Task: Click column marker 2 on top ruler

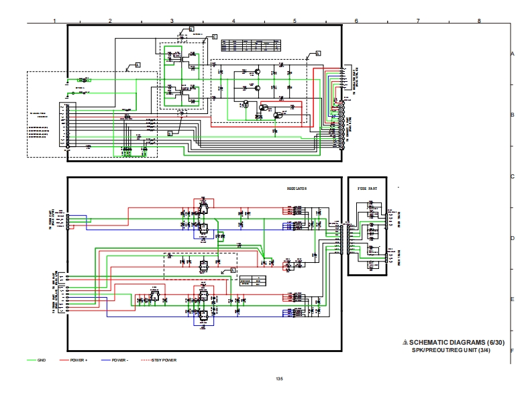Action: (110, 21)
